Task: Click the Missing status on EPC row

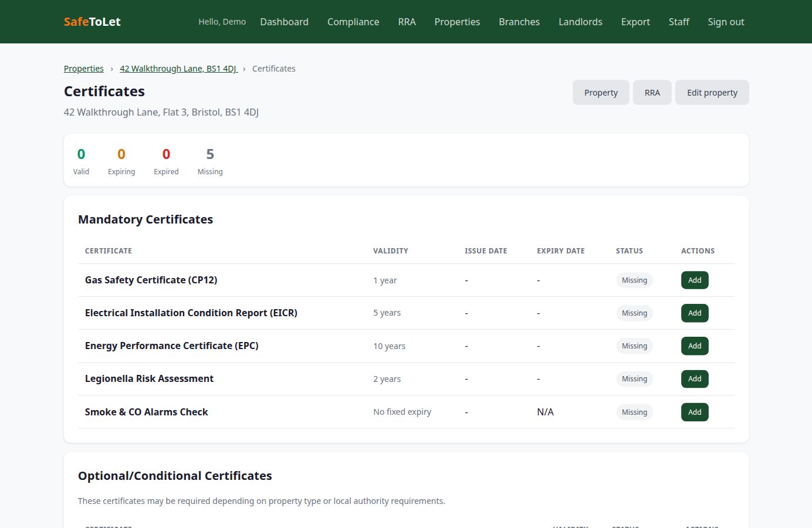Action: pos(634,346)
